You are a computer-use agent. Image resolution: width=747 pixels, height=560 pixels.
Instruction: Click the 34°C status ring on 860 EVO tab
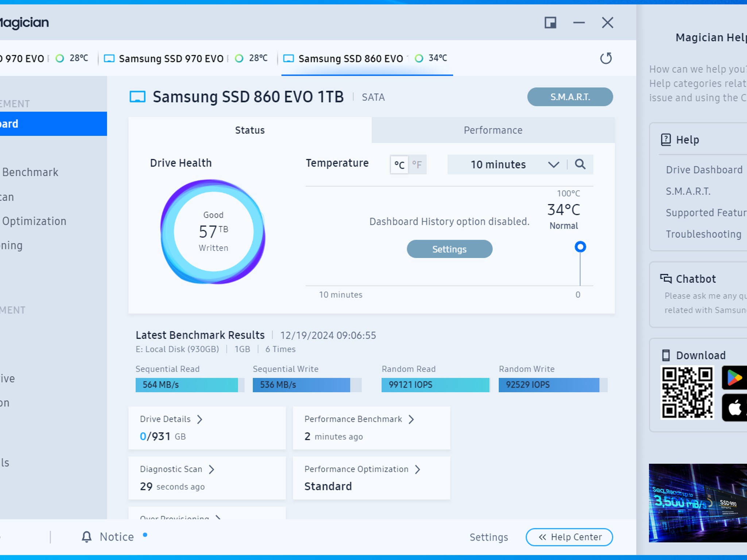[x=419, y=58]
